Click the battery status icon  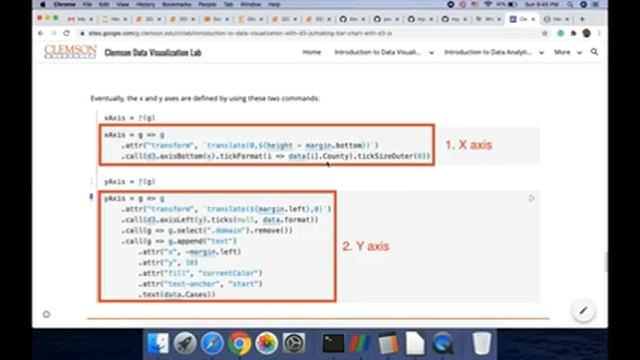pyautogui.click(x=513, y=4)
